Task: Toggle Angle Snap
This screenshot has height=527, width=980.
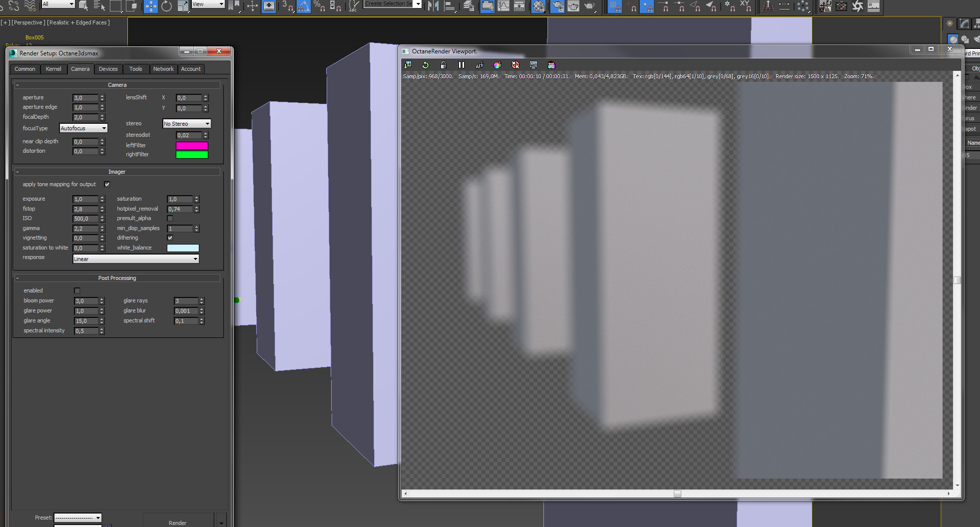Action: pos(303,6)
